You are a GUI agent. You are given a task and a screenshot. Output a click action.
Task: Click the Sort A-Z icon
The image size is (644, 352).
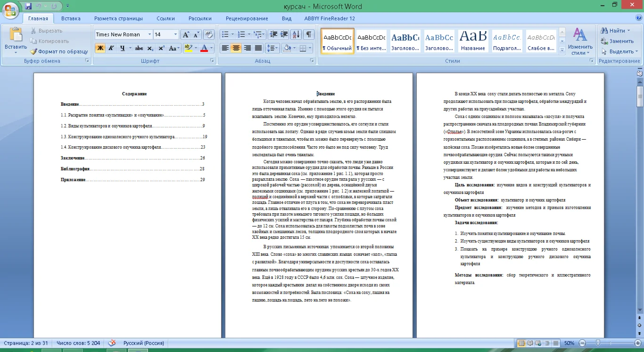tap(296, 34)
